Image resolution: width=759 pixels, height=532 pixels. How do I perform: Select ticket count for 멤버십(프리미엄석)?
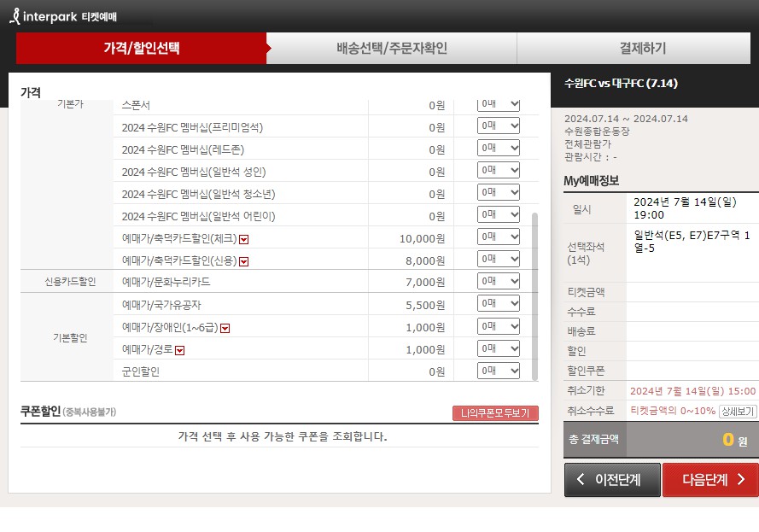[497, 126]
